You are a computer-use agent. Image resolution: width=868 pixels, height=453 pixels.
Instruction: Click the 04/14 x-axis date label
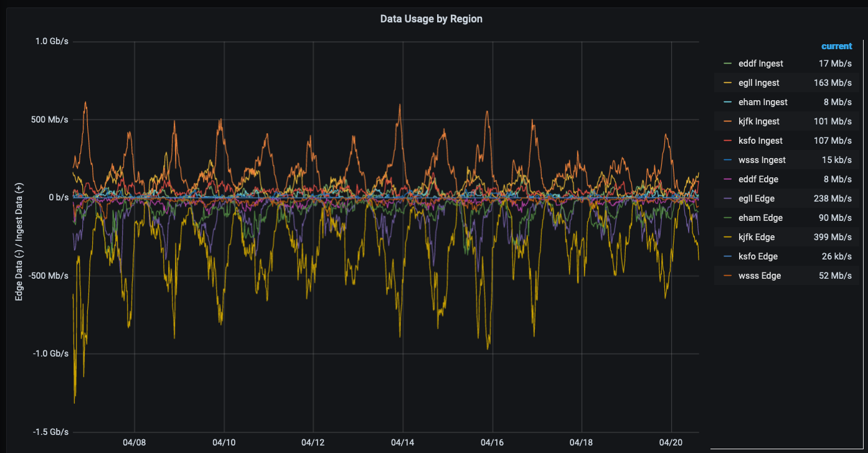[402, 442]
